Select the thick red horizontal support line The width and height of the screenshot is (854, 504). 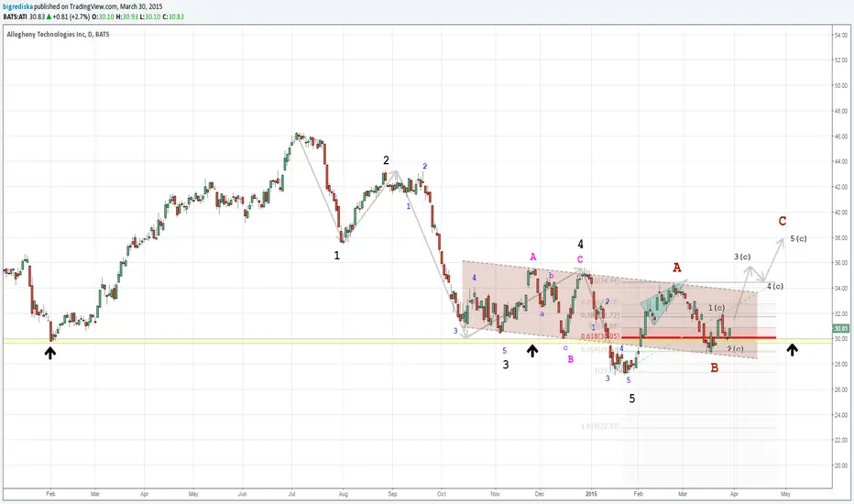pos(699,338)
